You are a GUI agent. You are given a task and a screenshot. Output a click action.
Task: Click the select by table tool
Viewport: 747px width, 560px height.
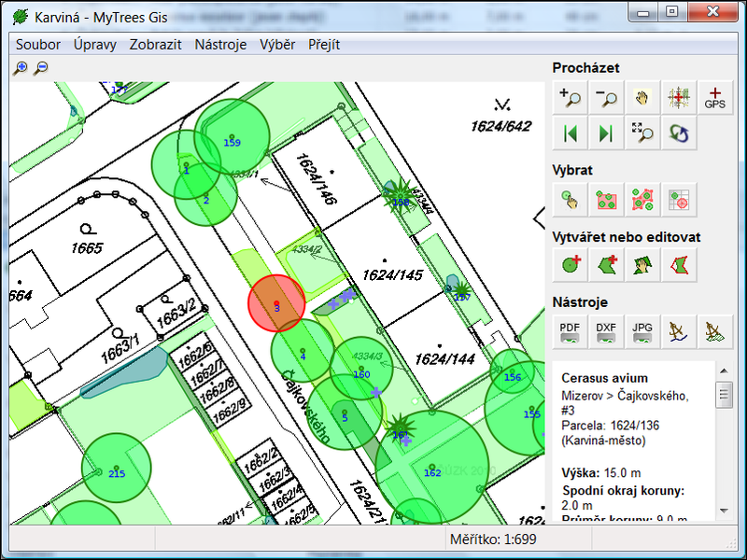pyautogui.click(x=679, y=200)
